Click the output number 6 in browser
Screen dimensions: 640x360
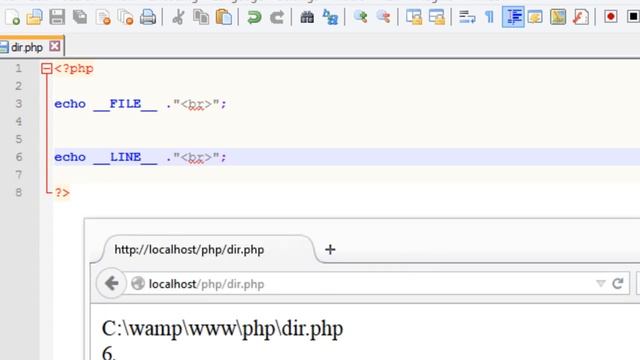pos(109,353)
